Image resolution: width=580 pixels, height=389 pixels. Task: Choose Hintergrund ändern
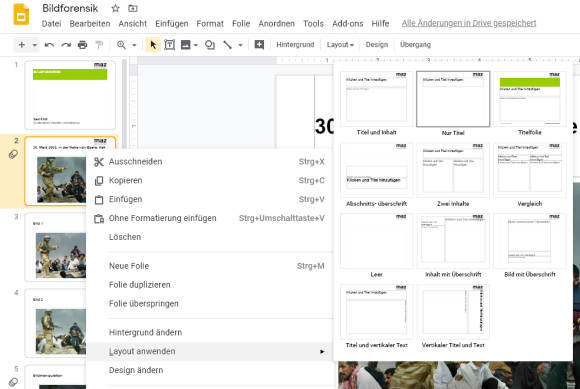coord(210,332)
